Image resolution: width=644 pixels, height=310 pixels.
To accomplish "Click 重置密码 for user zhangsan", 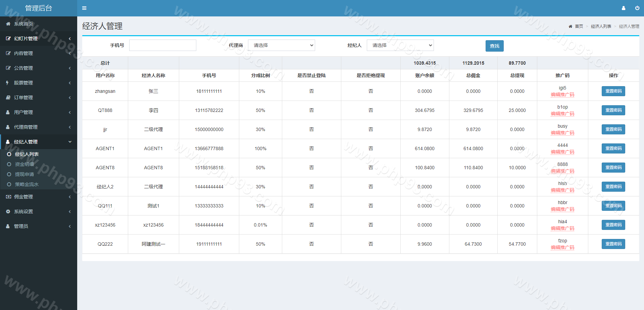I will point(613,91).
